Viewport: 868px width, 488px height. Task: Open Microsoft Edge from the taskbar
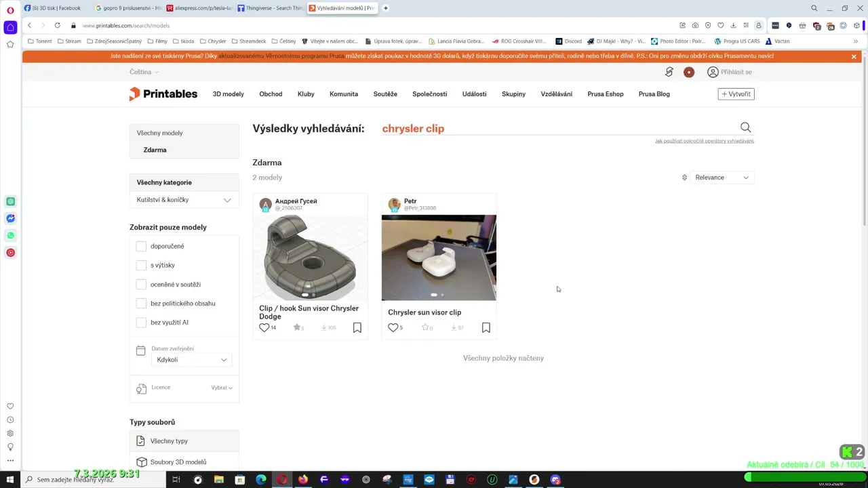point(261,480)
